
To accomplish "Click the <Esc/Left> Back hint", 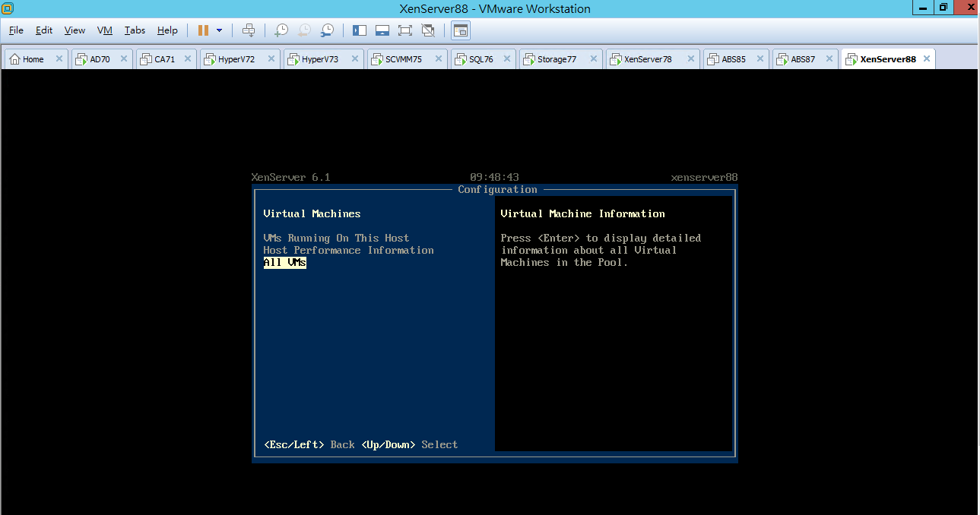I will pos(309,444).
